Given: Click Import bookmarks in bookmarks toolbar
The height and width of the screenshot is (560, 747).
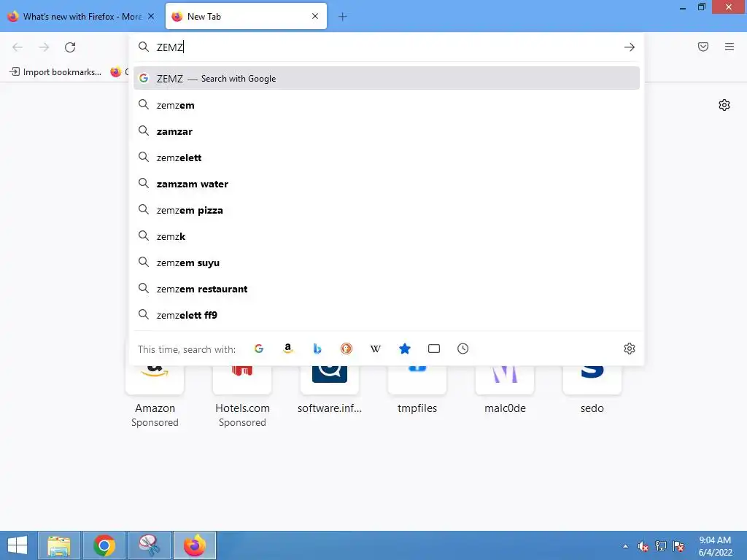Looking at the screenshot, I should tap(55, 72).
